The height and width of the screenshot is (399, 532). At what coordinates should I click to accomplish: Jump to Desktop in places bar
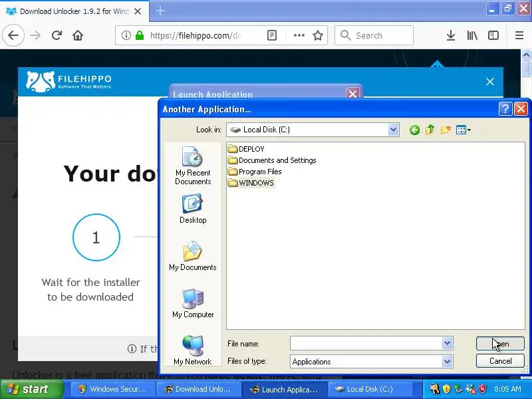tap(193, 209)
